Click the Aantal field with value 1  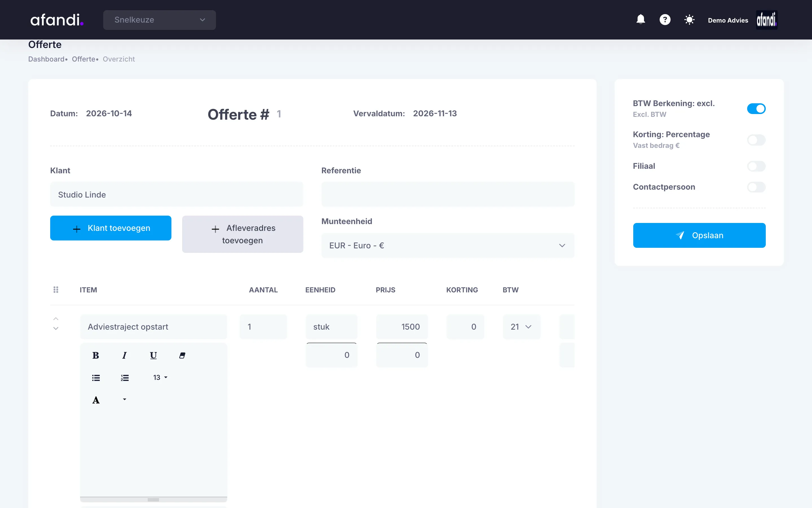pyautogui.click(x=263, y=327)
